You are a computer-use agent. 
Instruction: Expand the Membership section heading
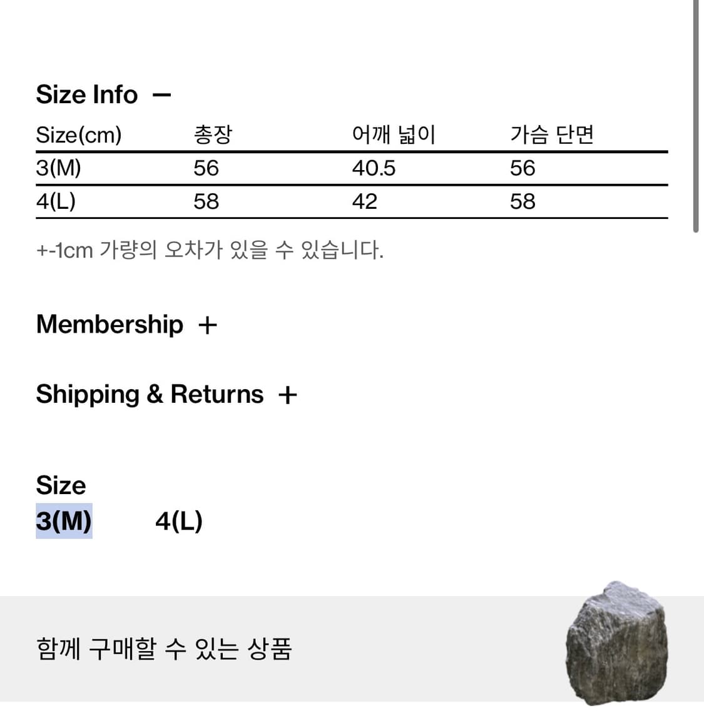point(110,325)
